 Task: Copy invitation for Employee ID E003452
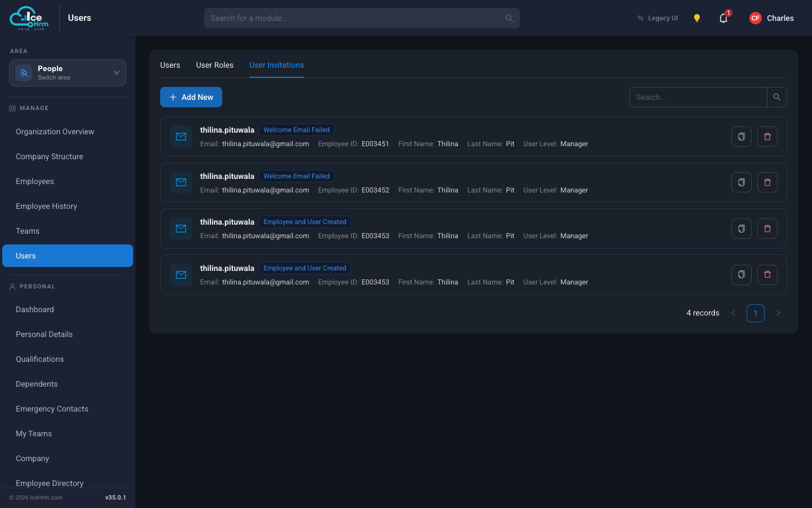pyautogui.click(x=742, y=182)
